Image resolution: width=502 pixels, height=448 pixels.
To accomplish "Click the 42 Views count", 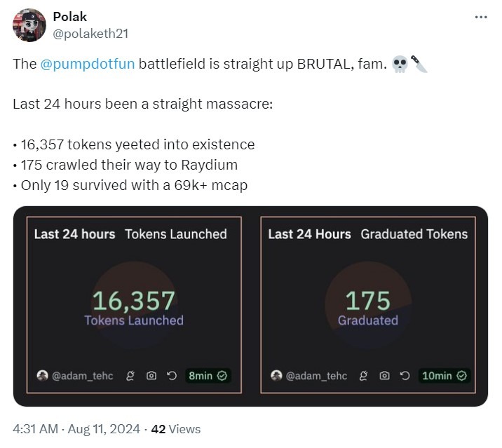I will point(175,429).
